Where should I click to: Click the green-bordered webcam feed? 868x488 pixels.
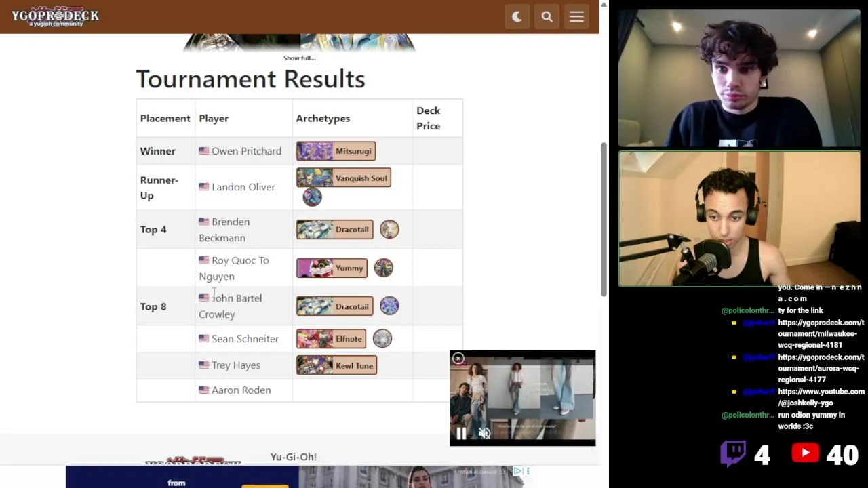pos(739,219)
